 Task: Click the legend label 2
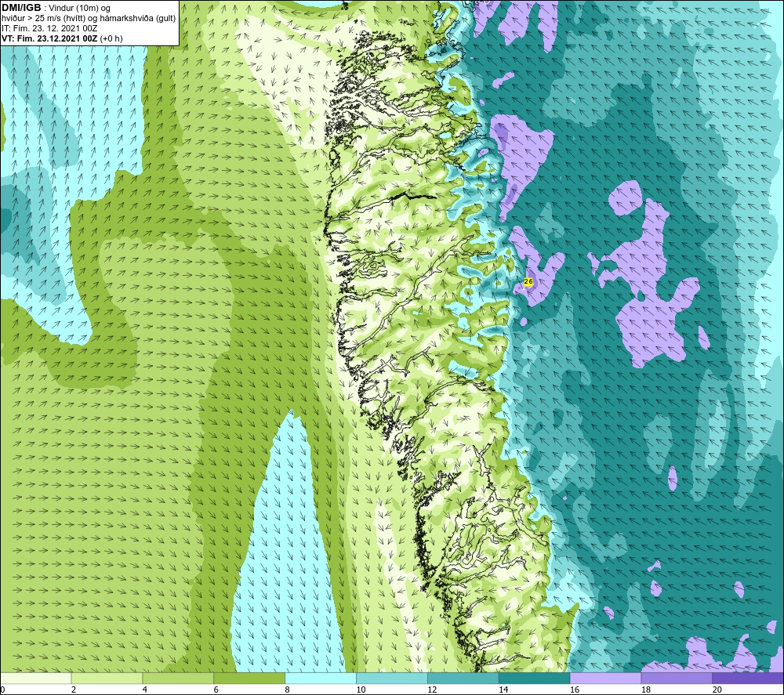tap(74, 690)
